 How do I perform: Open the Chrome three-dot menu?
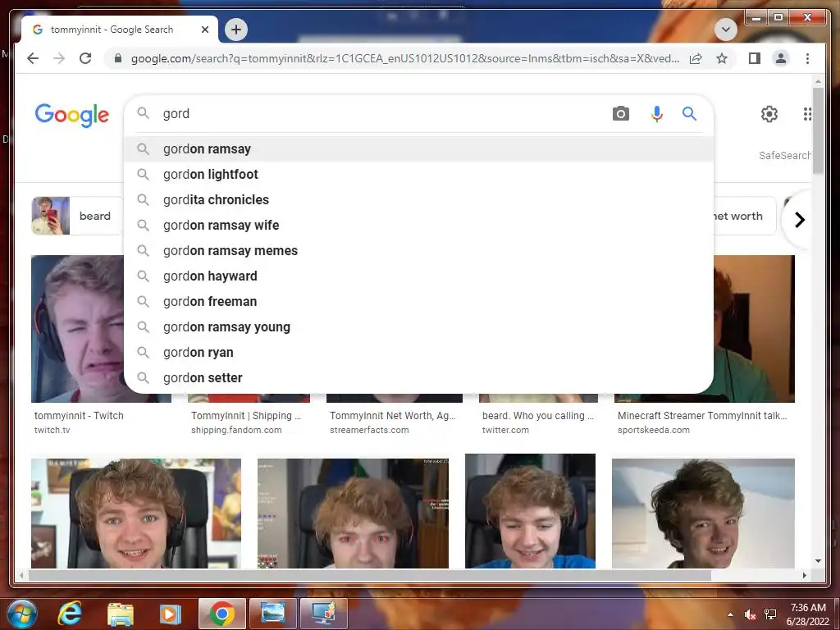pos(807,58)
